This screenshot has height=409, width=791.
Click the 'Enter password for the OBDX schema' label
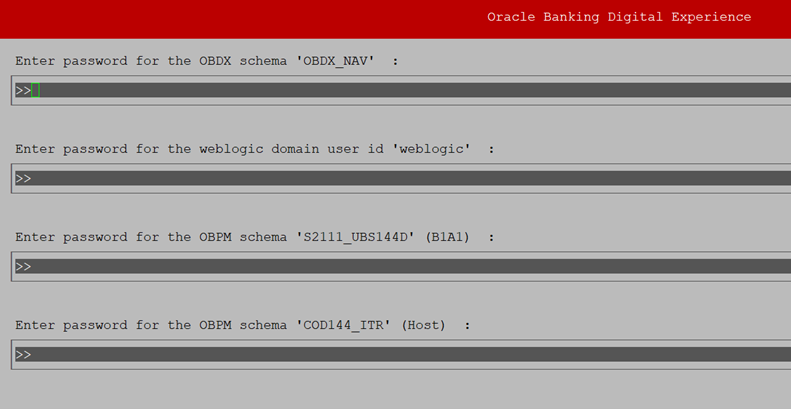[207, 62]
